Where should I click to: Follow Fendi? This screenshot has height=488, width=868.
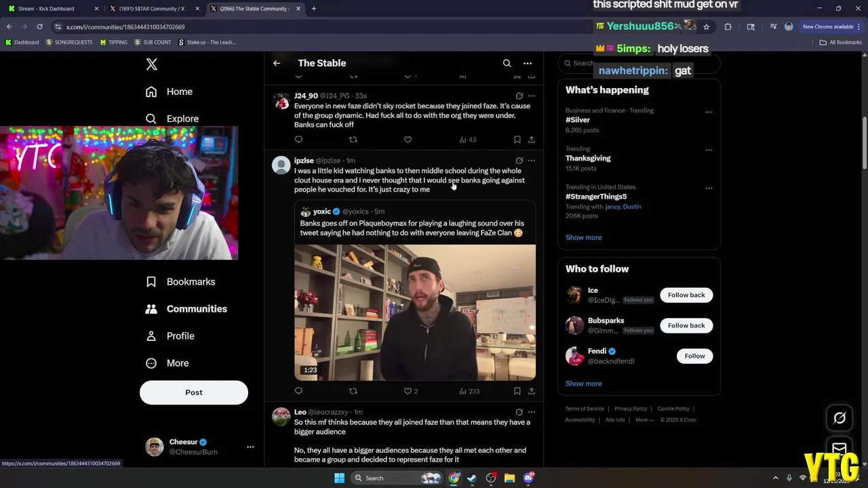click(694, 356)
